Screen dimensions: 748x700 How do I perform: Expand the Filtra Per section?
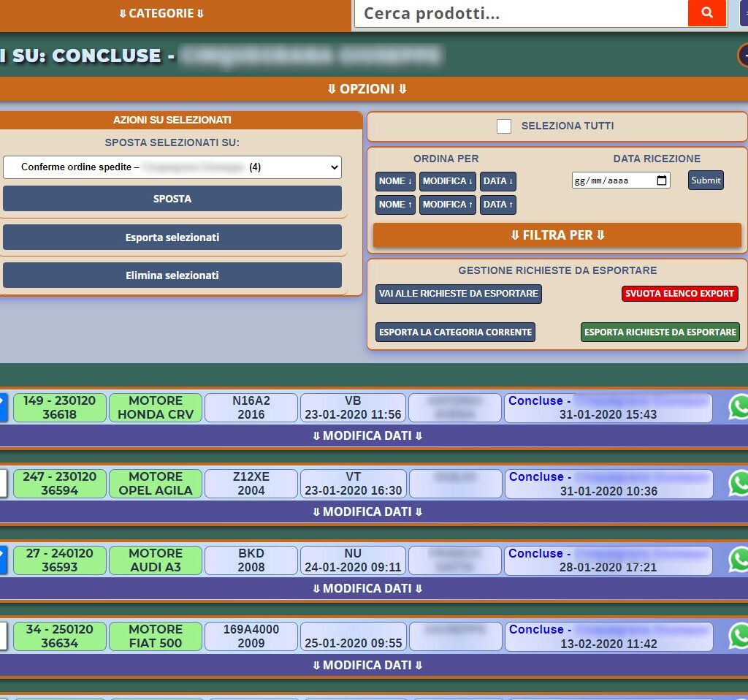click(557, 235)
